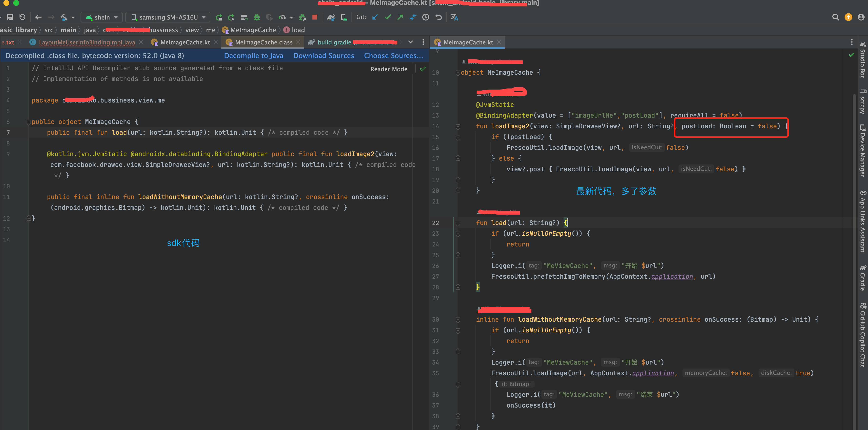Viewport: 868px width, 430px height.
Task: Open Git history clock icon
Action: coord(425,17)
